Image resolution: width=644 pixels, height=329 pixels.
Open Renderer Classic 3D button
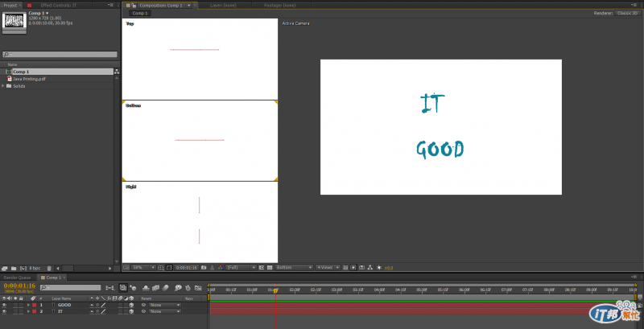(628, 13)
